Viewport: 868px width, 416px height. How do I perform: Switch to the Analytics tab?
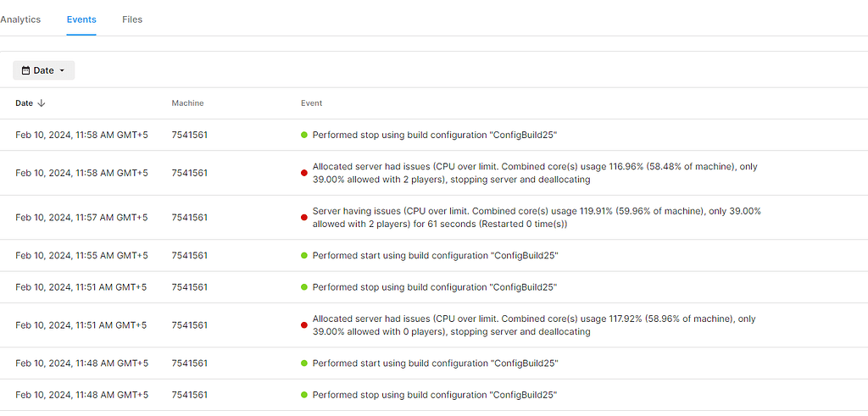click(x=20, y=19)
